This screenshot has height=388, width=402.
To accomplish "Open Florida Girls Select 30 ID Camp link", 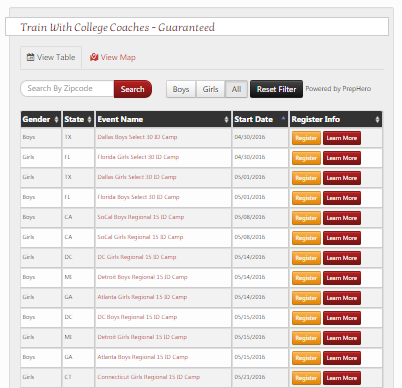I will [x=138, y=157].
